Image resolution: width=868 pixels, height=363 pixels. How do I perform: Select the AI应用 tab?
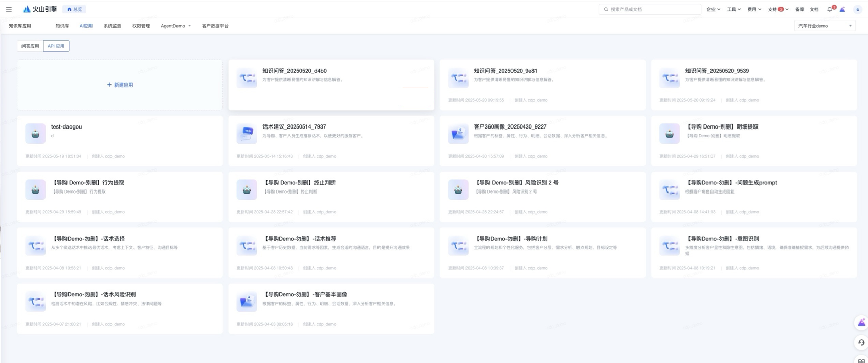click(x=86, y=26)
